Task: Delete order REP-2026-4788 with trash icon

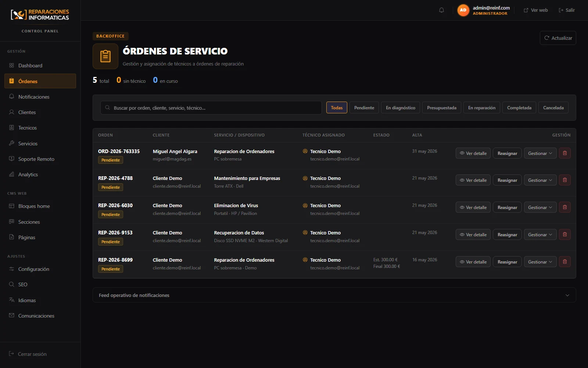Action: pos(565,180)
